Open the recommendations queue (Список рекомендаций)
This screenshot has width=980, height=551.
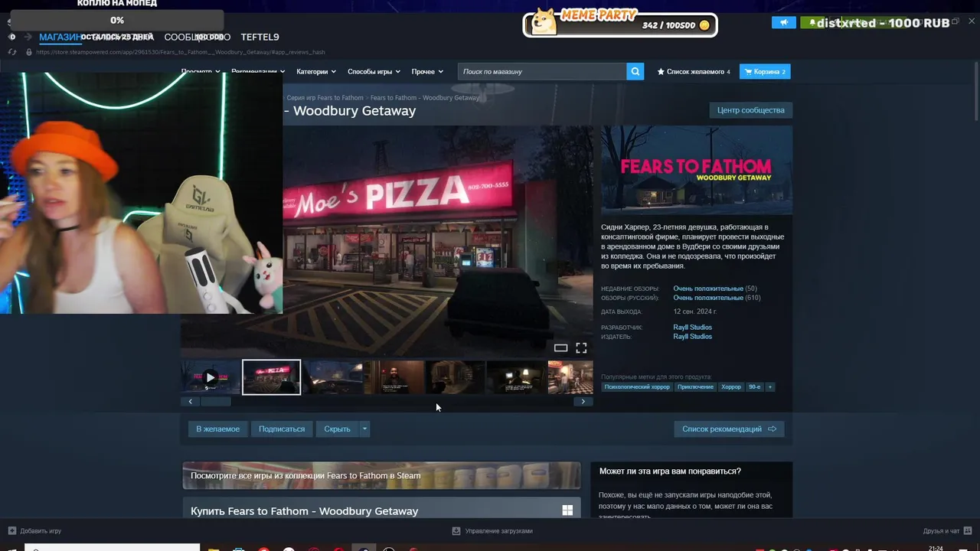(729, 429)
